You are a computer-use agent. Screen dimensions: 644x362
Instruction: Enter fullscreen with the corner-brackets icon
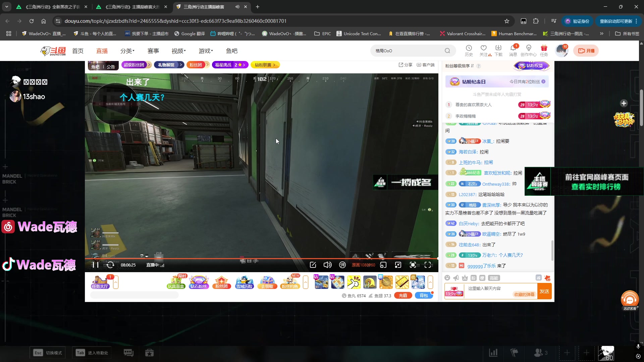tap(428, 265)
